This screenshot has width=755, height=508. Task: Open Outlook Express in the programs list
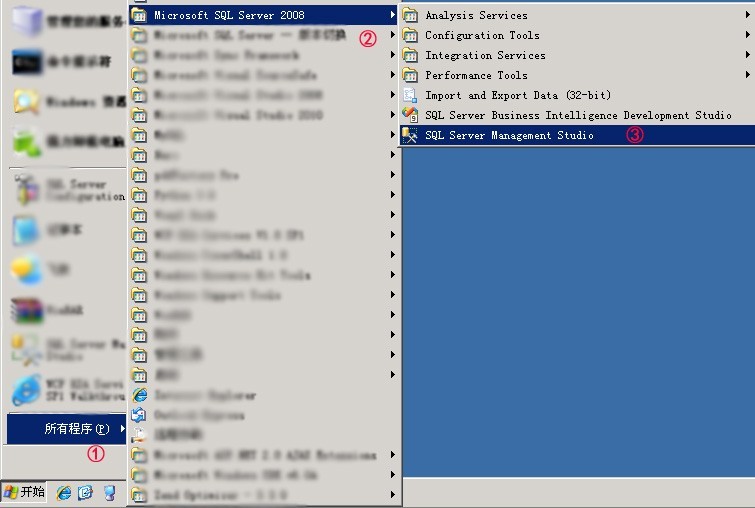click(x=263, y=415)
